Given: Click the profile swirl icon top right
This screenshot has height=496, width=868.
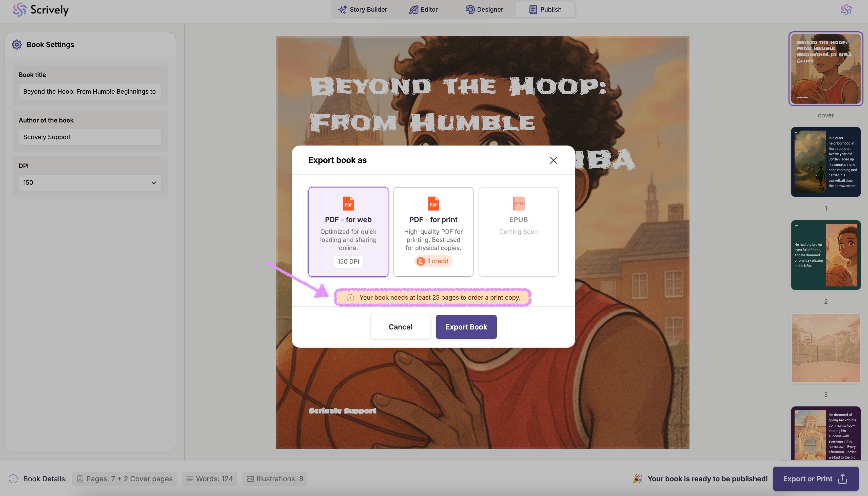Looking at the screenshot, I should point(846,10).
